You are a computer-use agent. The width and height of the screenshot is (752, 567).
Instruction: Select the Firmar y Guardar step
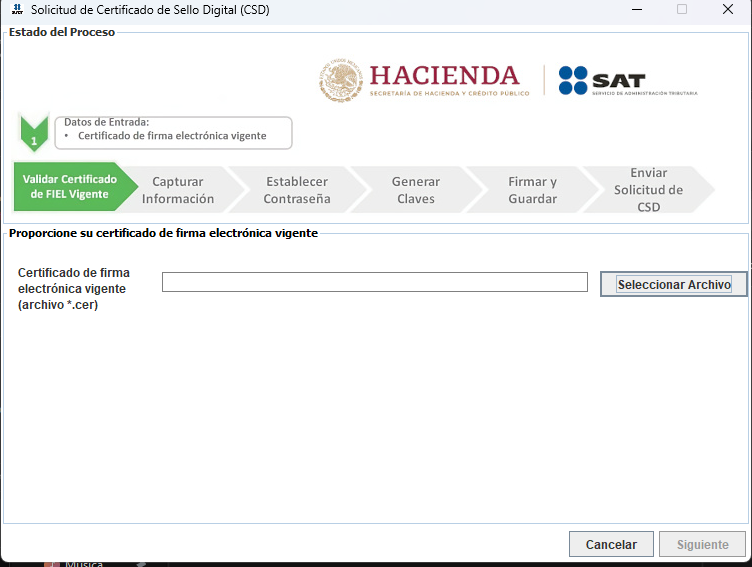[x=532, y=190]
